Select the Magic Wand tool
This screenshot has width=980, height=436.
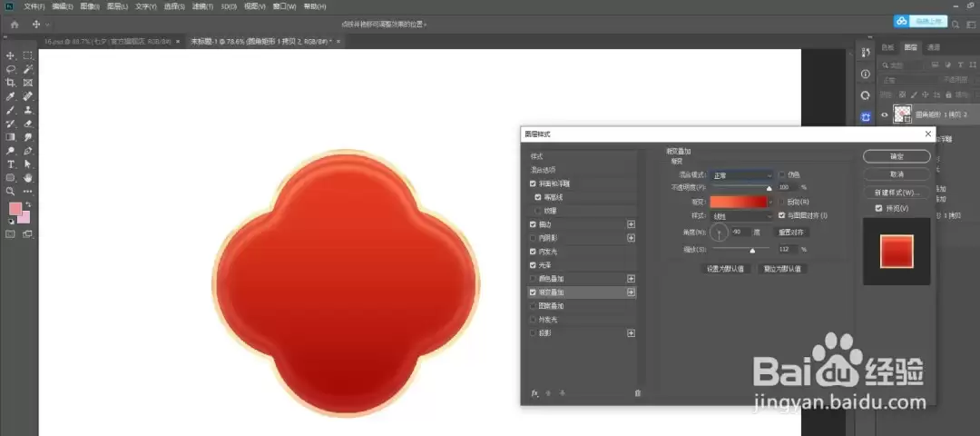pos(28,69)
